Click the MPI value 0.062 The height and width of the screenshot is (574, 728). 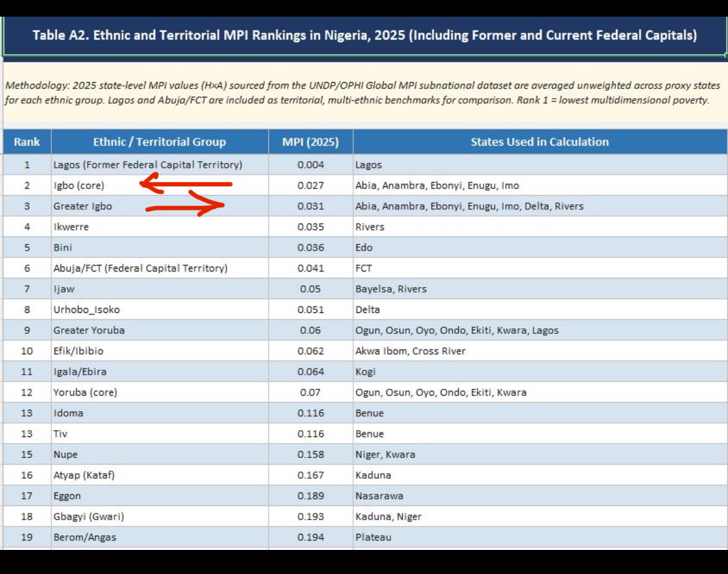311,351
